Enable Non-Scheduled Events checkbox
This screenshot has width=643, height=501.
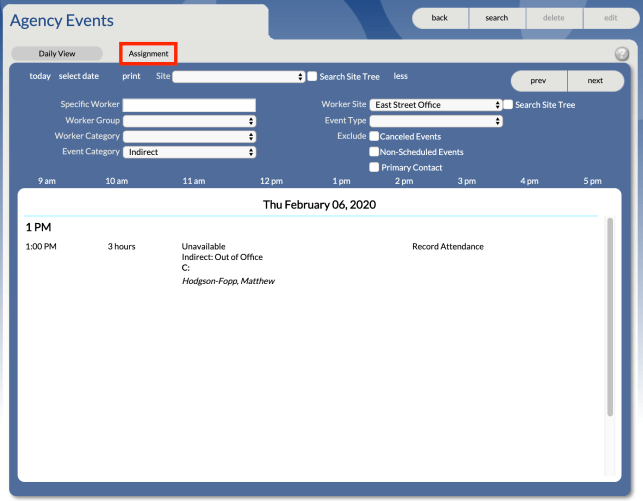pyautogui.click(x=374, y=152)
